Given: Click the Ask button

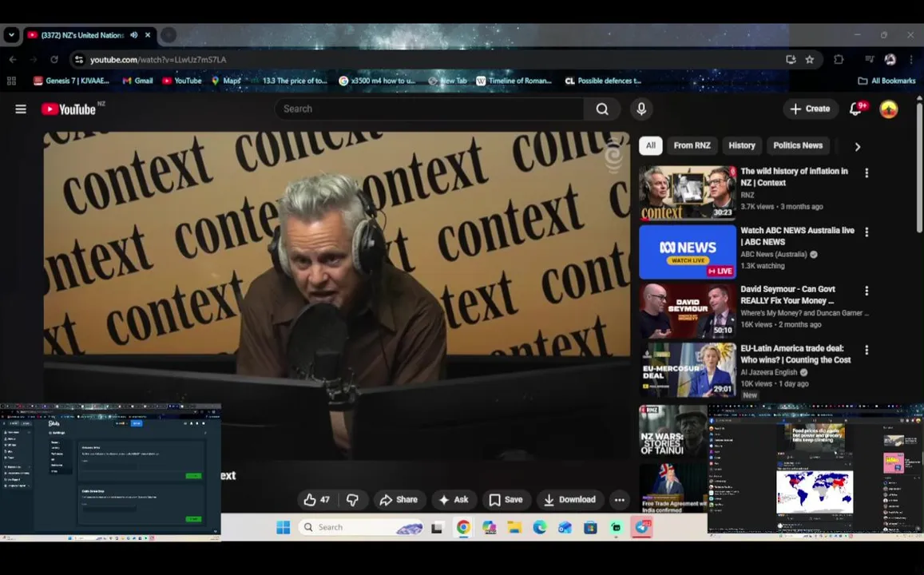Looking at the screenshot, I should [x=454, y=500].
